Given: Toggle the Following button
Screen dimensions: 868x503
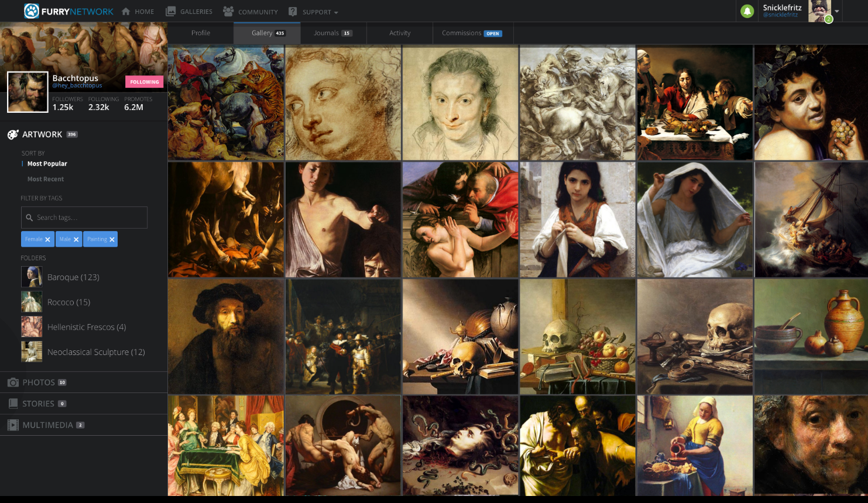Looking at the screenshot, I should tap(144, 82).
